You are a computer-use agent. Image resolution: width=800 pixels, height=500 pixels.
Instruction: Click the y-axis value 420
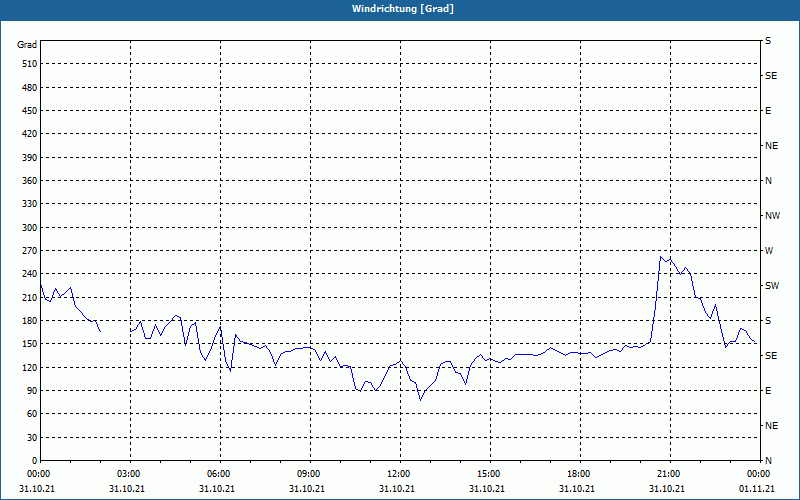pyautogui.click(x=30, y=134)
